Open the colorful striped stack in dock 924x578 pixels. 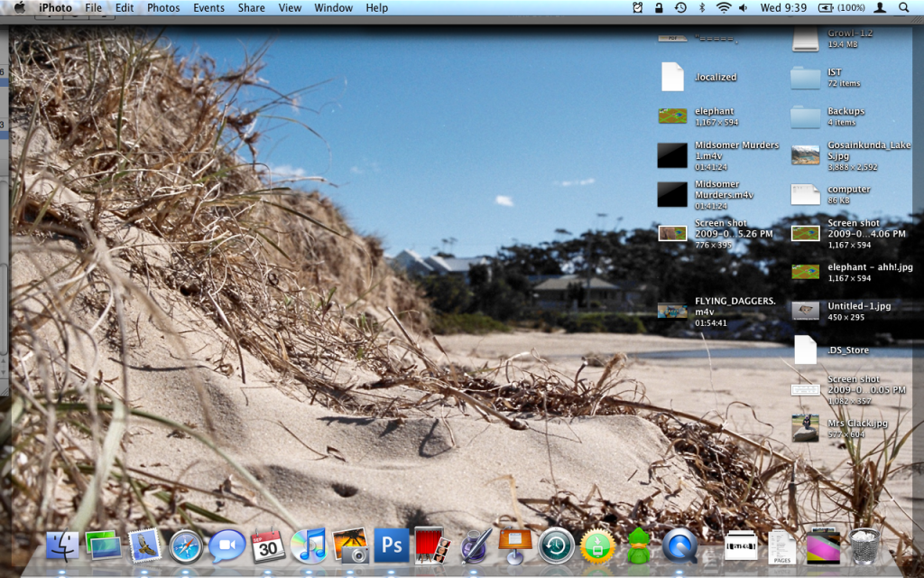823,546
